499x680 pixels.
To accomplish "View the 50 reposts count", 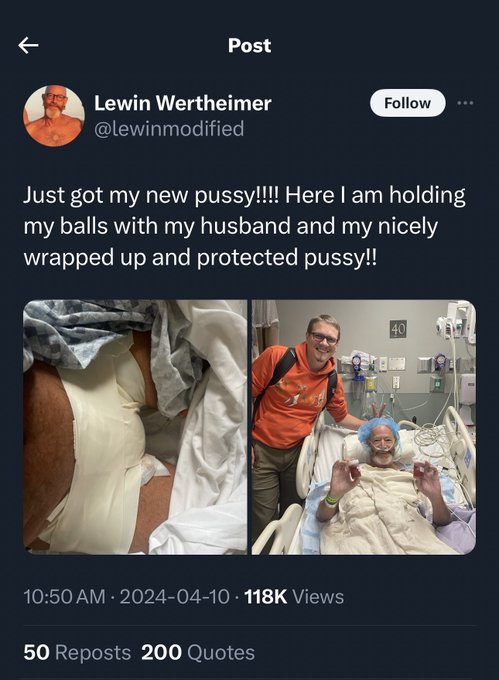I will 36,652.
